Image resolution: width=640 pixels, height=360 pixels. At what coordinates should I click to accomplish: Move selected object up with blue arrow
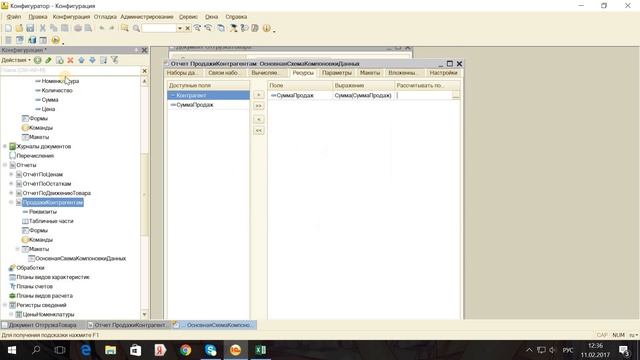[x=81, y=60]
